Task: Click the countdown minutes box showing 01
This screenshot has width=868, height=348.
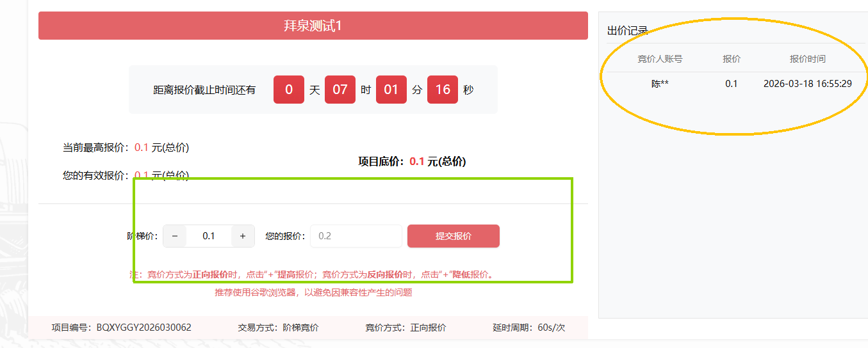Action: pyautogui.click(x=391, y=90)
